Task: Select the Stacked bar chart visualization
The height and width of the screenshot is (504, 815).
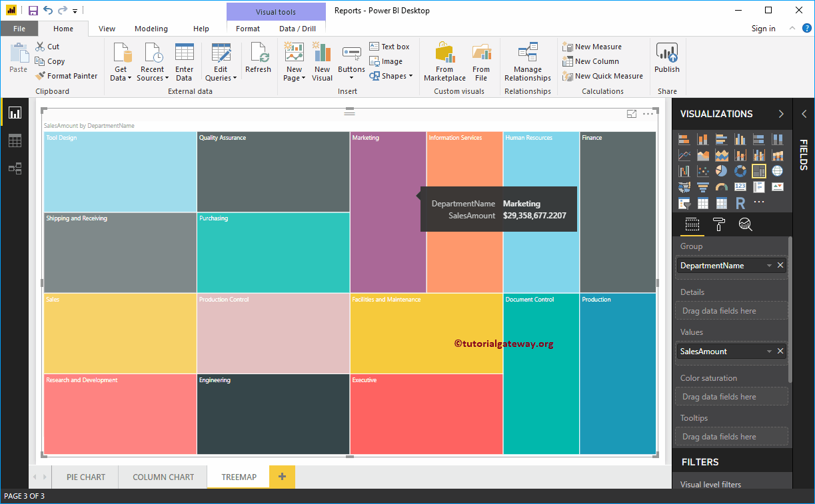Action: point(684,139)
